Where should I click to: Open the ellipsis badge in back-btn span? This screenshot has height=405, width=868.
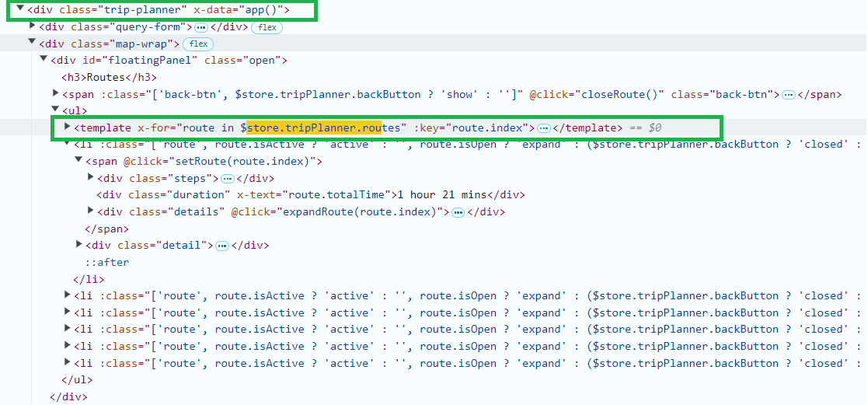788,95
